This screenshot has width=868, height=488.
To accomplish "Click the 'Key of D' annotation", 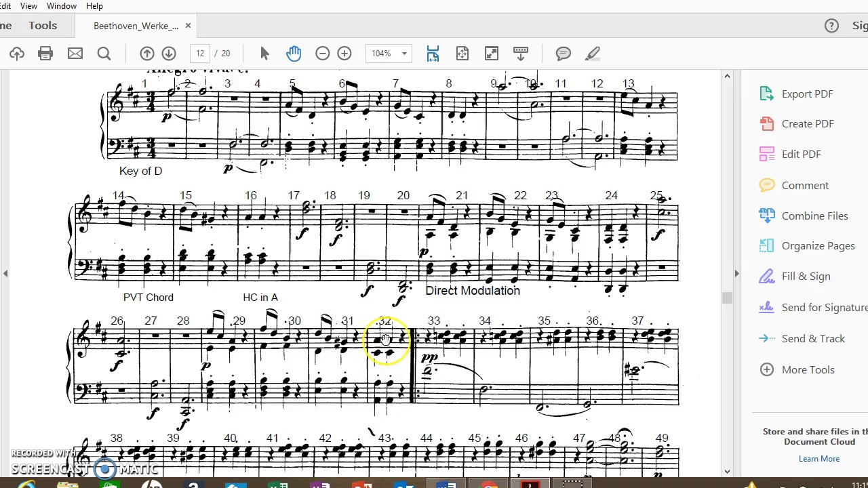I will point(140,171).
